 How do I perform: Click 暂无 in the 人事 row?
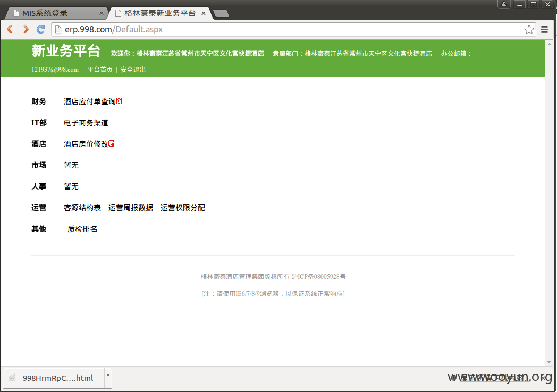[x=71, y=186]
